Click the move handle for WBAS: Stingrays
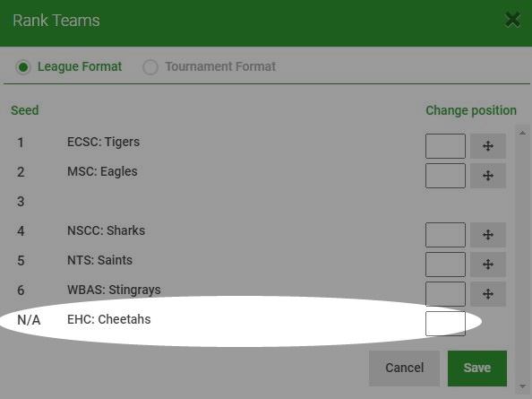The width and height of the screenshot is (532, 399). 488,294
